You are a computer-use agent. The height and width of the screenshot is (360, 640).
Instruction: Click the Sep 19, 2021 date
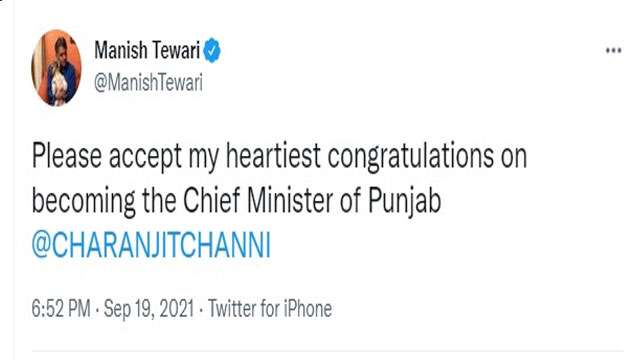(x=149, y=309)
